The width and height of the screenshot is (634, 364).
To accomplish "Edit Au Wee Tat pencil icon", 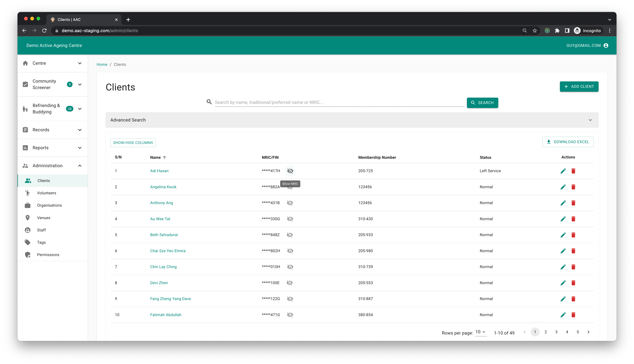I will pos(563,219).
